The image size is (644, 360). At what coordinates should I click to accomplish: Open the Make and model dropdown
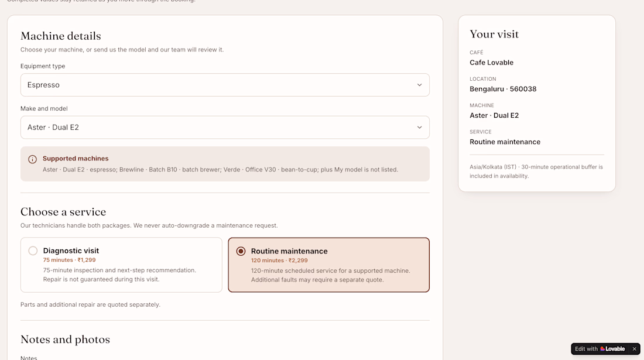tap(225, 127)
